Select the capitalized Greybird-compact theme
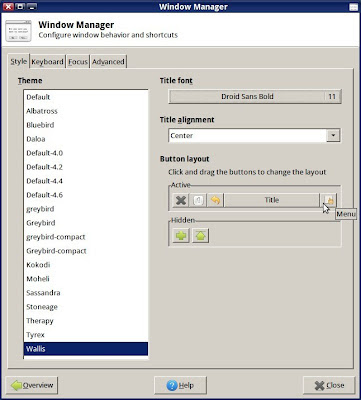 pos(86,251)
